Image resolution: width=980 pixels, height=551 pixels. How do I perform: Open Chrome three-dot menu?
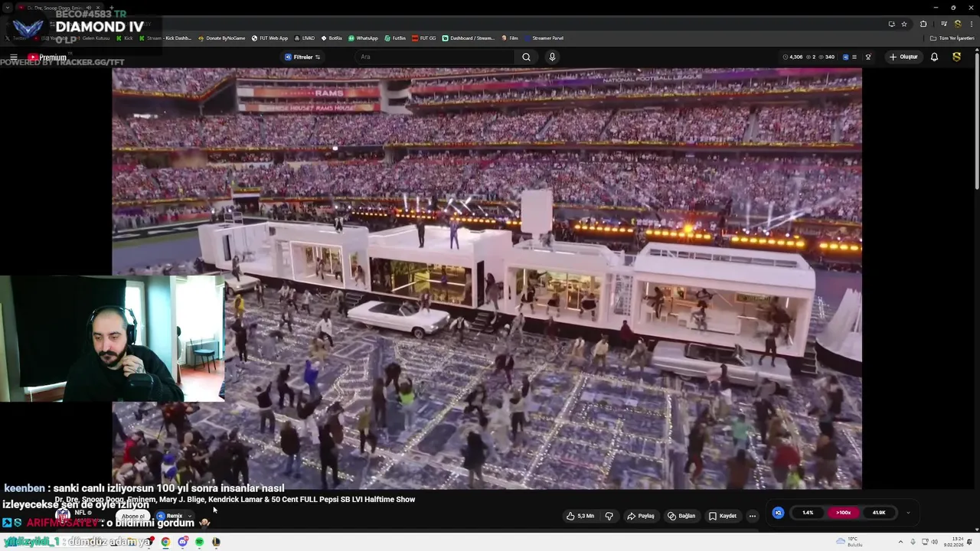click(x=970, y=24)
